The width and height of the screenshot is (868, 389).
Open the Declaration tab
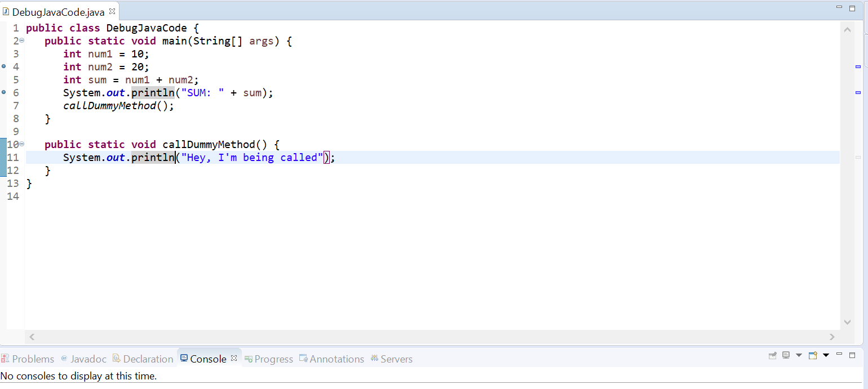(x=143, y=359)
